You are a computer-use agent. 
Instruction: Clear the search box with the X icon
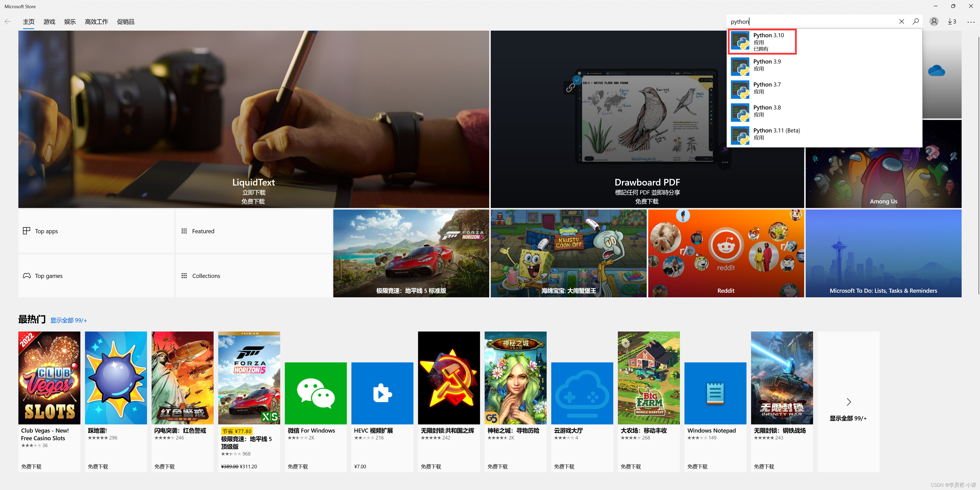(x=901, y=21)
